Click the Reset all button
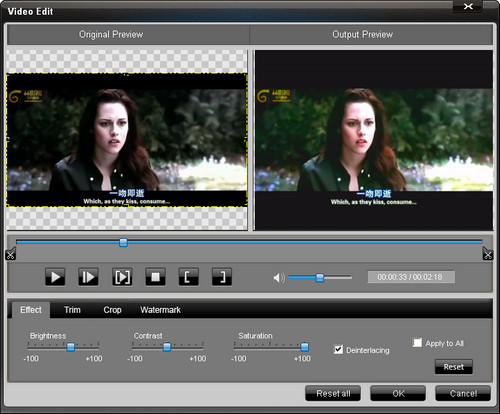 click(333, 393)
